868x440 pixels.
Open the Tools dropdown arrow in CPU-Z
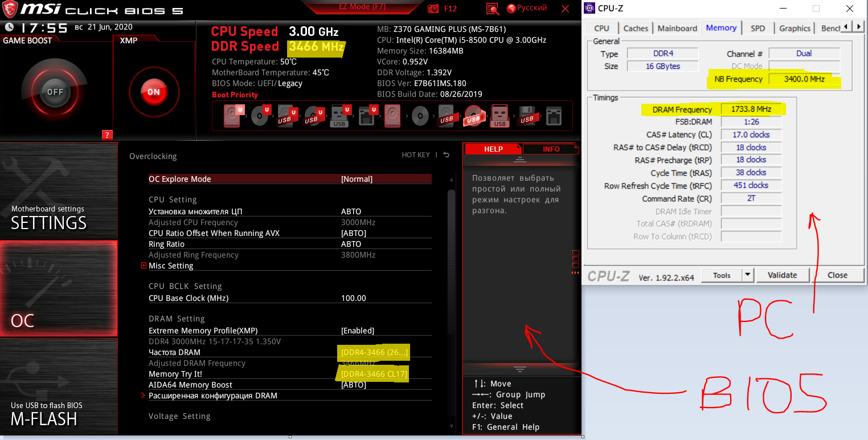tap(747, 275)
